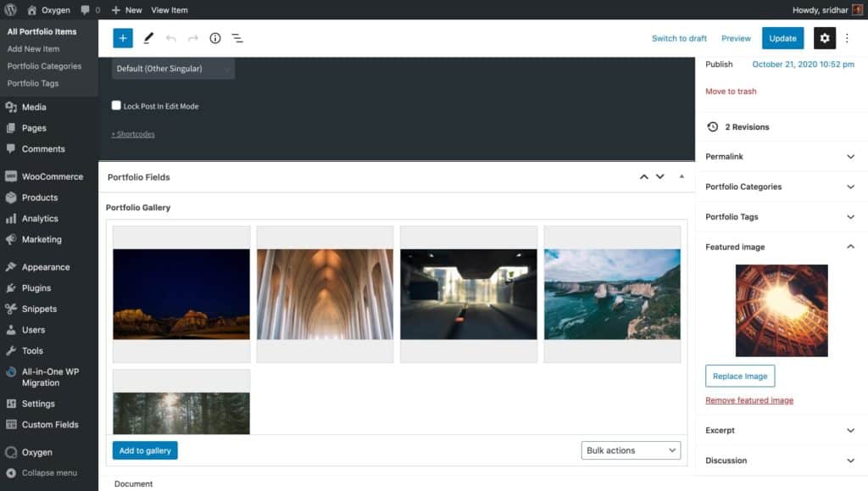This screenshot has height=491, width=868.
Task: Expand the Permalink section
Action: (x=780, y=157)
